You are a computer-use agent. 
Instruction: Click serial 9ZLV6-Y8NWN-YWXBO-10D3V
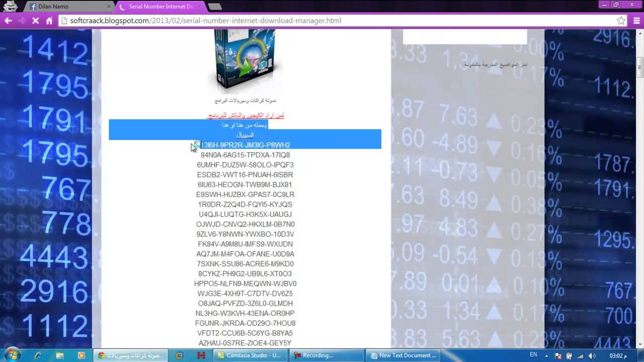(246, 234)
